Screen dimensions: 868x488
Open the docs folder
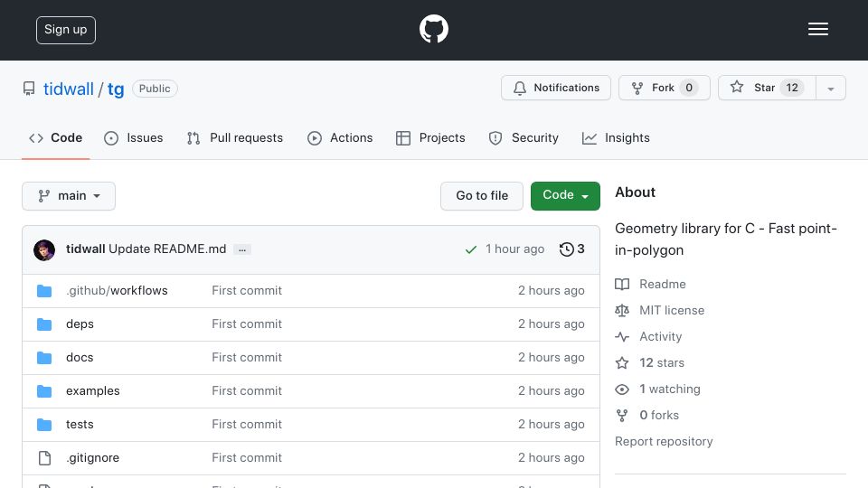(80, 358)
